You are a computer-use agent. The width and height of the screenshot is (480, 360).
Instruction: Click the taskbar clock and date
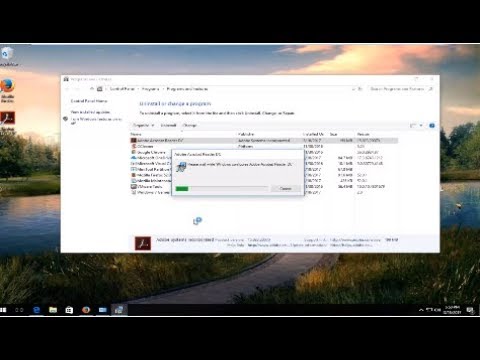[x=452, y=310]
